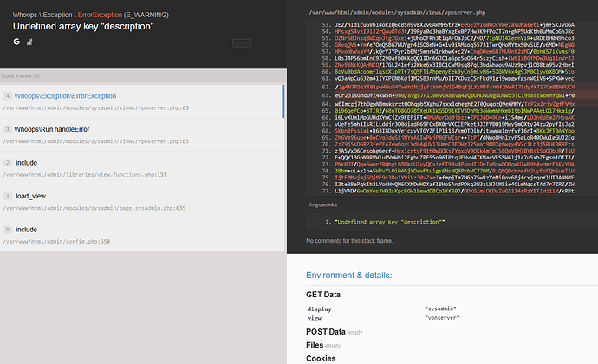Click the "sysadmin" display value

[x=440, y=309]
